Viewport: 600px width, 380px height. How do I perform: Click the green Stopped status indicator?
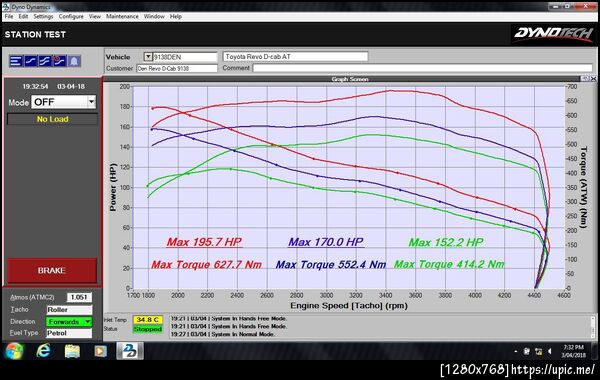tap(148, 329)
